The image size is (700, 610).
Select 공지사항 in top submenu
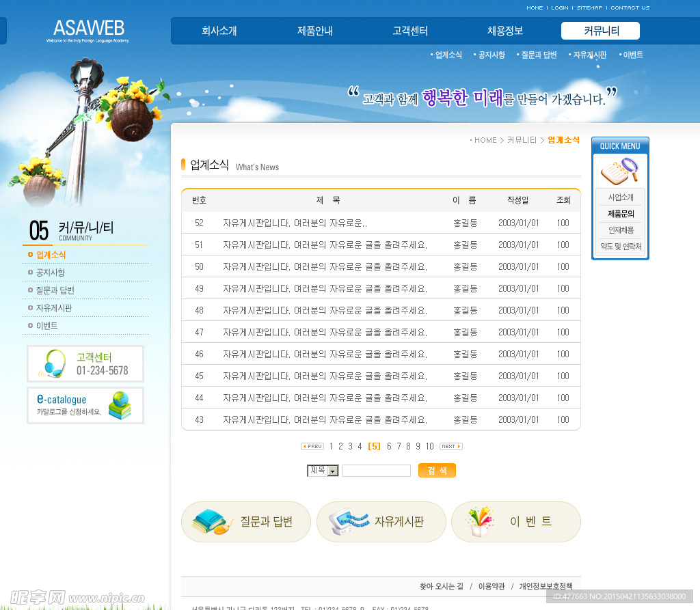[x=492, y=55]
